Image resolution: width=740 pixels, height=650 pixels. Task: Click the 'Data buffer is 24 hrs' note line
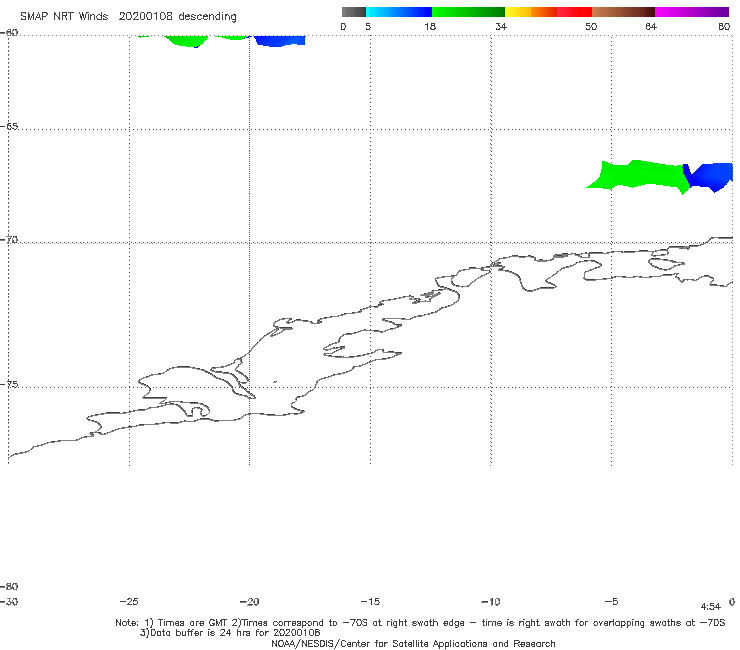pyautogui.click(x=230, y=633)
